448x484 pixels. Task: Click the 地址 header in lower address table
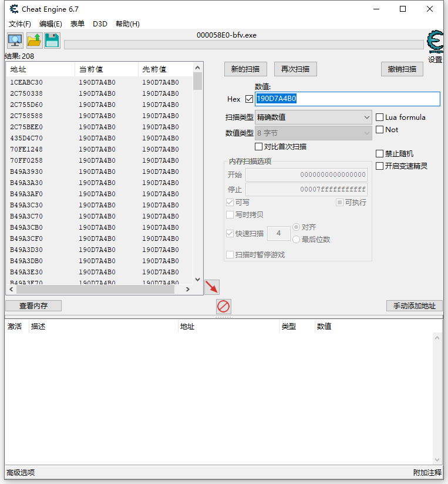pos(229,326)
